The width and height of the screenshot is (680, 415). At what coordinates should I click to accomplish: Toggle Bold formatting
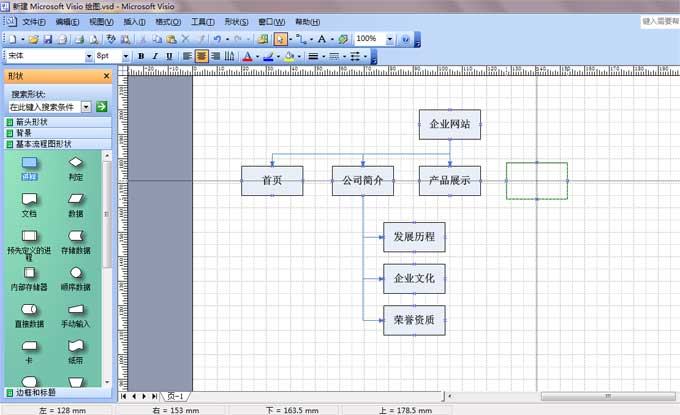coord(141,56)
